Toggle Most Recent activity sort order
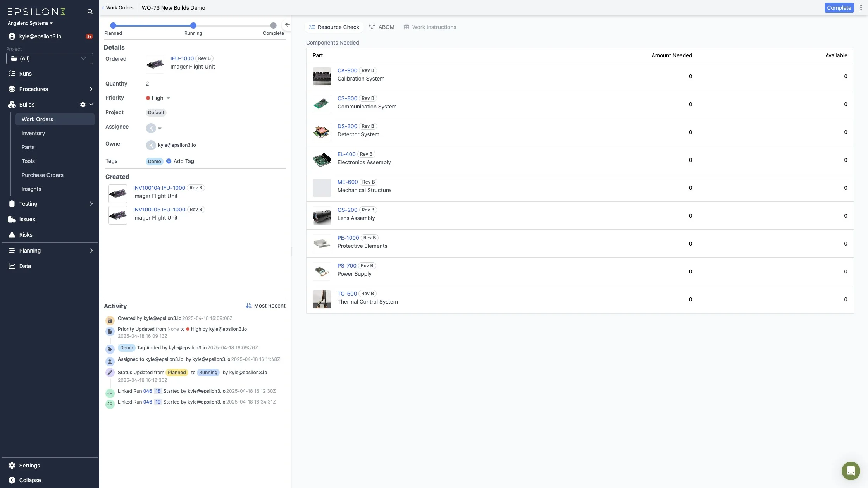This screenshot has height=488, width=868. [x=265, y=306]
